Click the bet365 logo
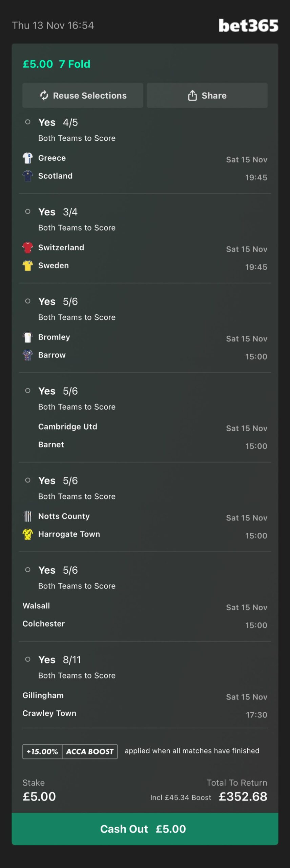 tap(248, 25)
